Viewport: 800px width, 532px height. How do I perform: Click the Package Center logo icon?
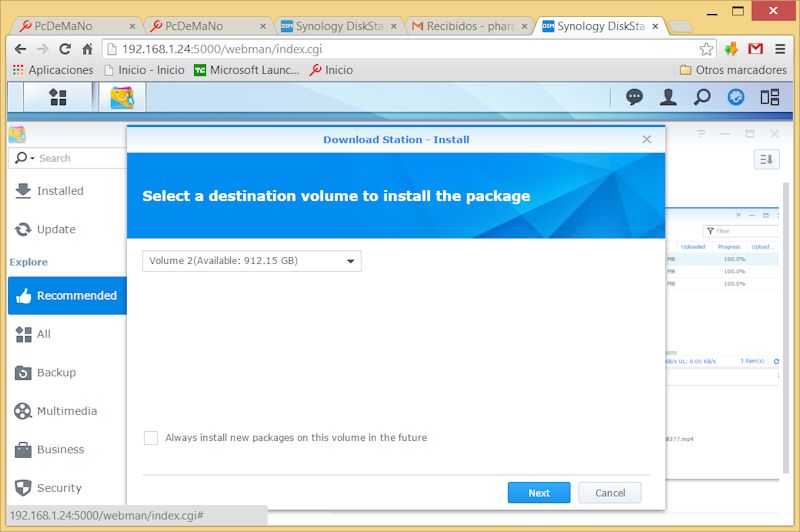17,135
